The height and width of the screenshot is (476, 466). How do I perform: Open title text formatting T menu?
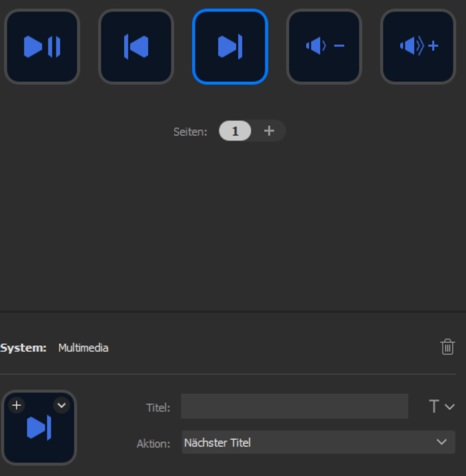click(441, 407)
